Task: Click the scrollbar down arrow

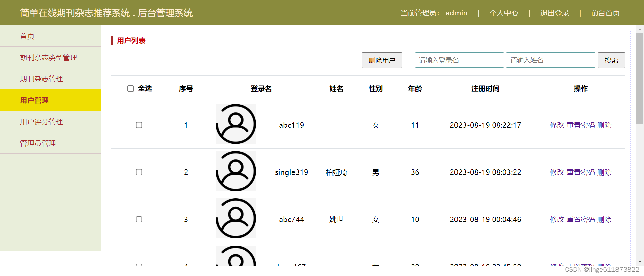Action: [x=640, y=262]
